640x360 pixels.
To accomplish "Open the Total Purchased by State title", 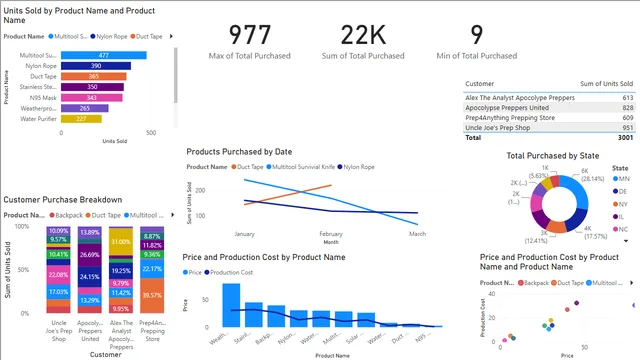I will pyautogui.click(x=553, y=156).
